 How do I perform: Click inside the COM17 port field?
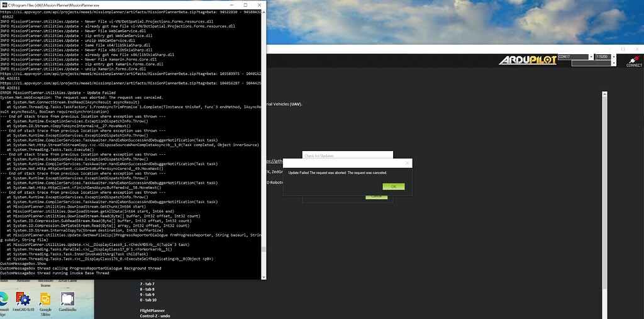tap(574, 57)
